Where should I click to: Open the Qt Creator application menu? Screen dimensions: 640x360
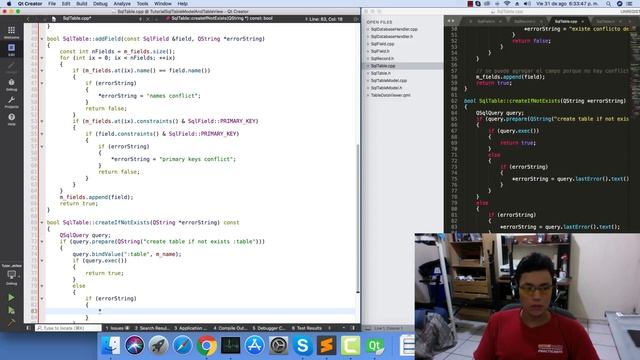coord(30,4)
